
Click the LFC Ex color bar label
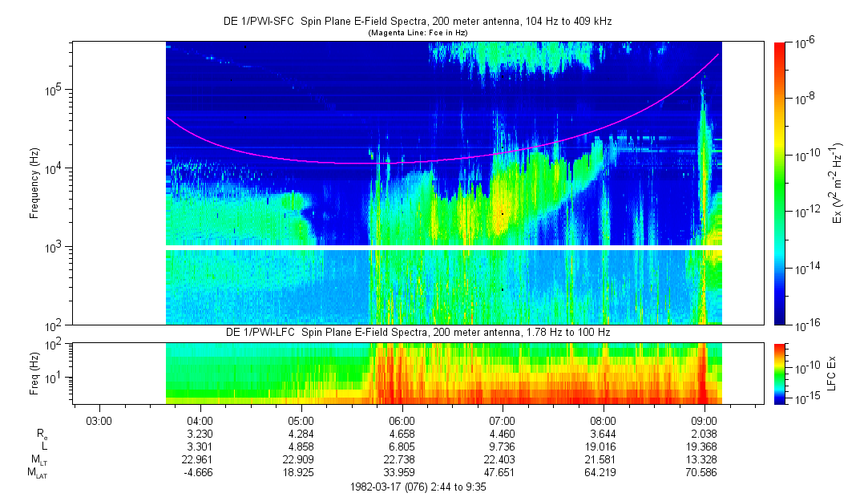[x=838, y=374]
